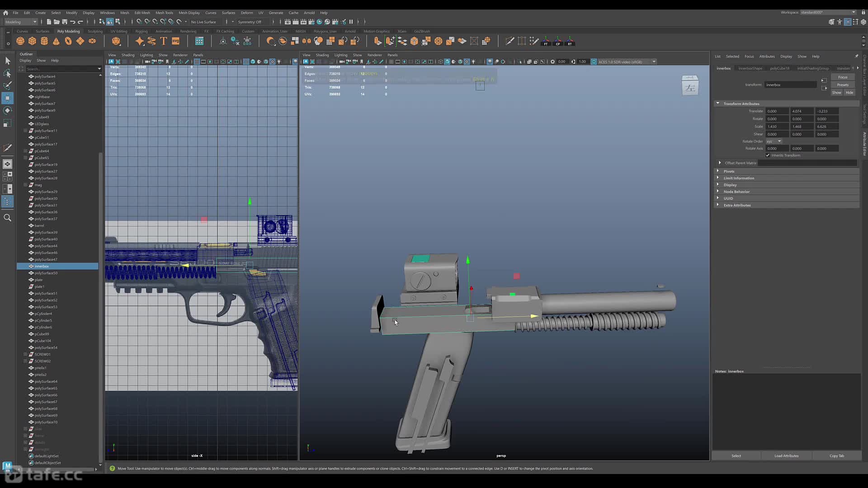Activate the Rotate tool in the toolbox
The height and width of the screenshot is (488, 868).
8,110
